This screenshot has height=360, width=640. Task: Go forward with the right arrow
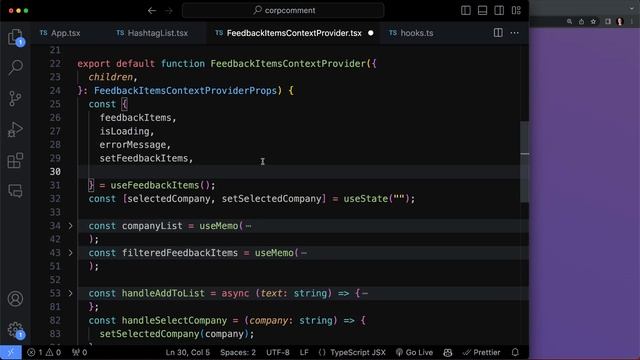tap(169, 10)
